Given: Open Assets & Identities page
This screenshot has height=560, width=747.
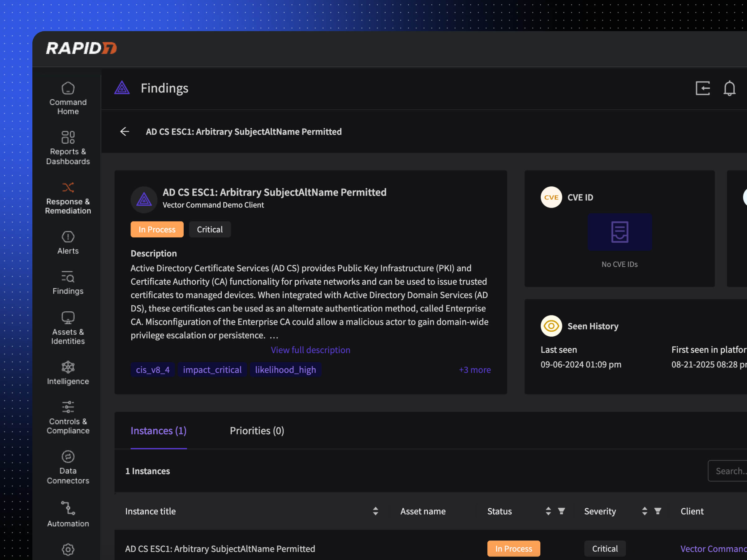Looking at the screenshot, I should click(68, 327).
